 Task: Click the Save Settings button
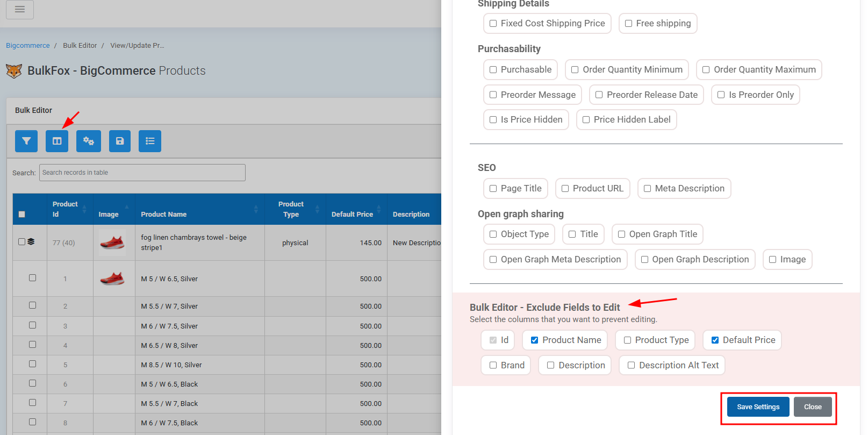tap(758, 407)
